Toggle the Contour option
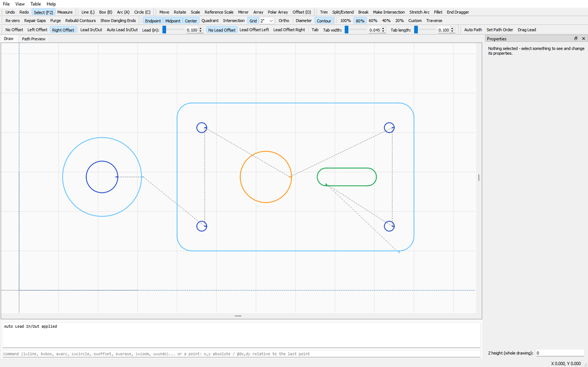 click(x=324, y=21)
